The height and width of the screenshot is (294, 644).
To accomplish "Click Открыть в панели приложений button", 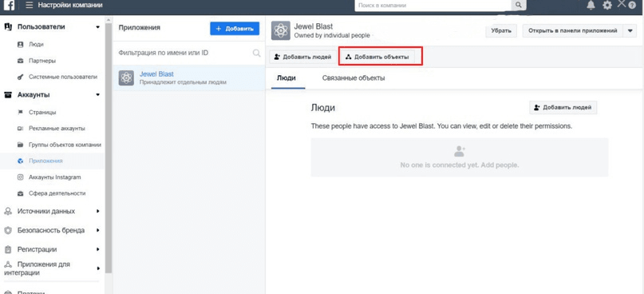I will tap(573, 31).
